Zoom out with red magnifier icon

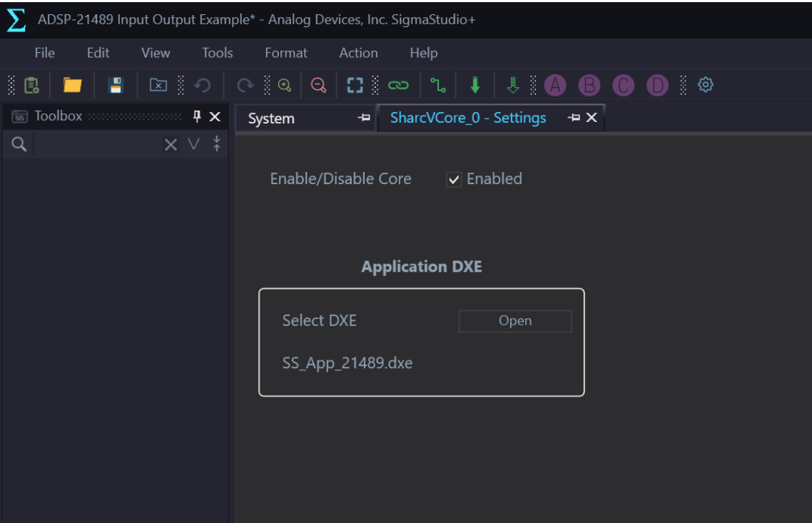(x=318, y=85)
